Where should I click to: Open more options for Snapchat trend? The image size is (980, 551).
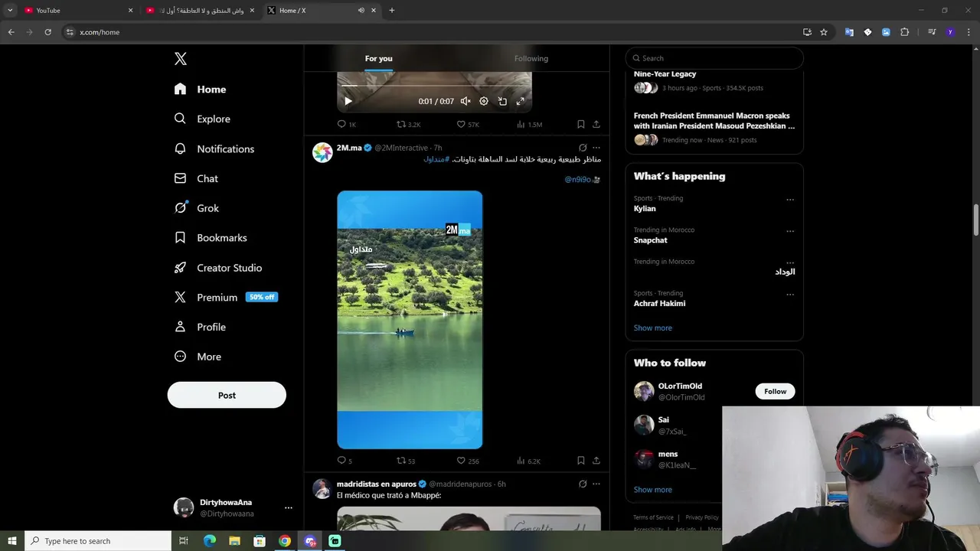[790, 231]
